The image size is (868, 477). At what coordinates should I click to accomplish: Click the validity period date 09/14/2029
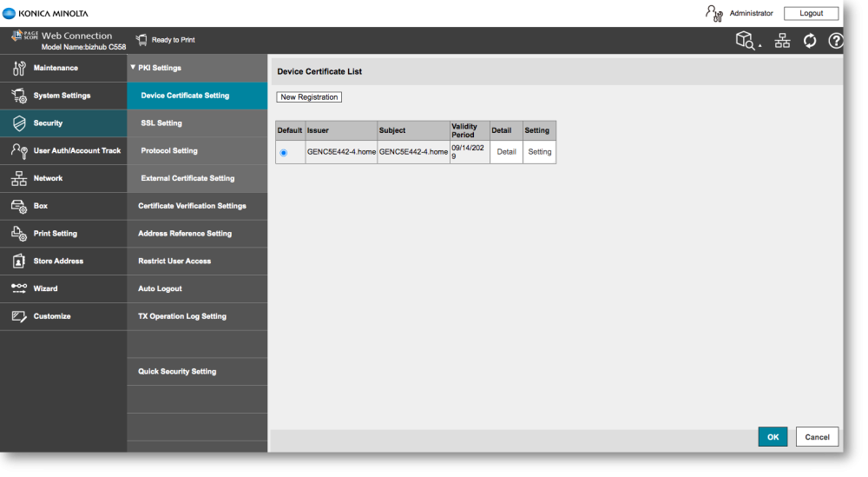click(469, 152)
